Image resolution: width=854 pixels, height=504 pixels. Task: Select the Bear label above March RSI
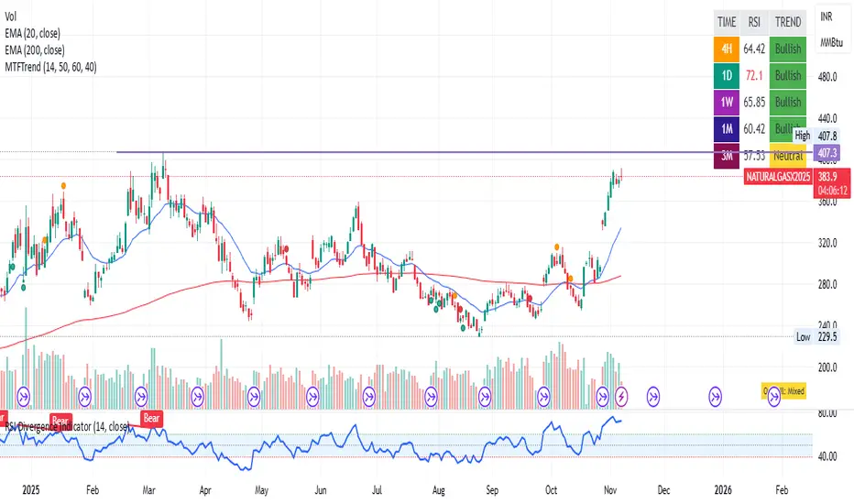151,418
